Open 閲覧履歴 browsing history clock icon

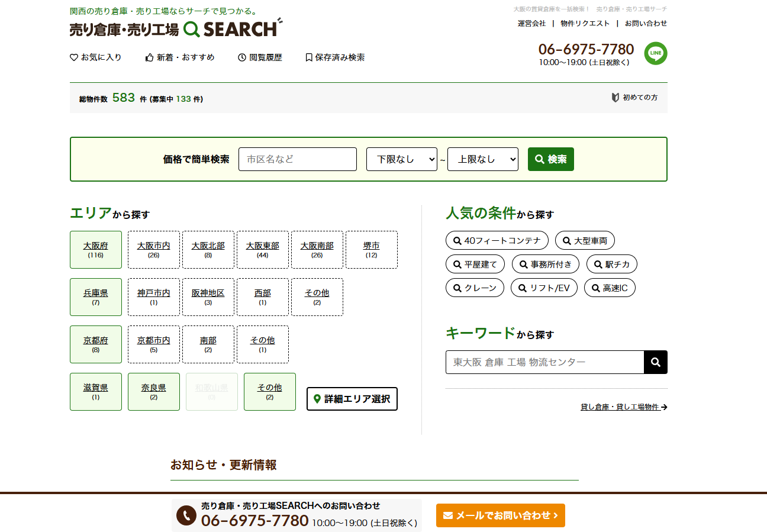[260, 57]
